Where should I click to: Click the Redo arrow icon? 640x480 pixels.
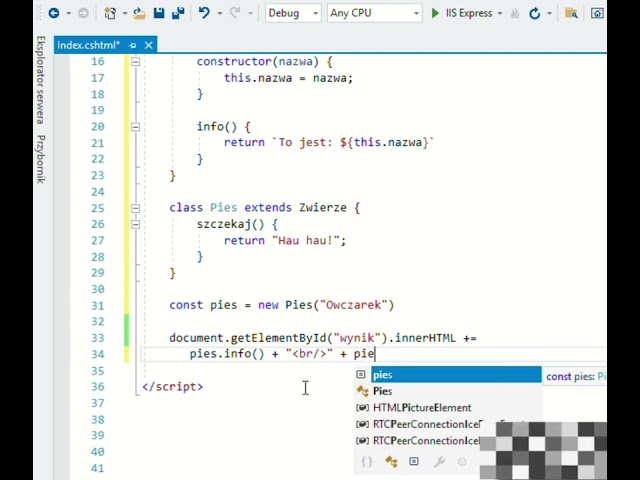[235, 13]
